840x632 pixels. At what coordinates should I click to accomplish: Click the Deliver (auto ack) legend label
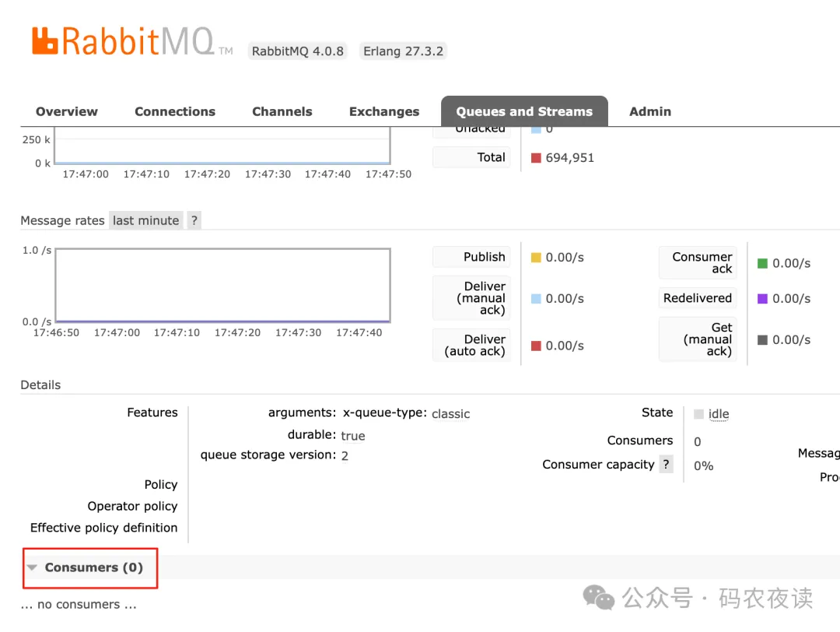pyautogui.click(x=471, y=346)
